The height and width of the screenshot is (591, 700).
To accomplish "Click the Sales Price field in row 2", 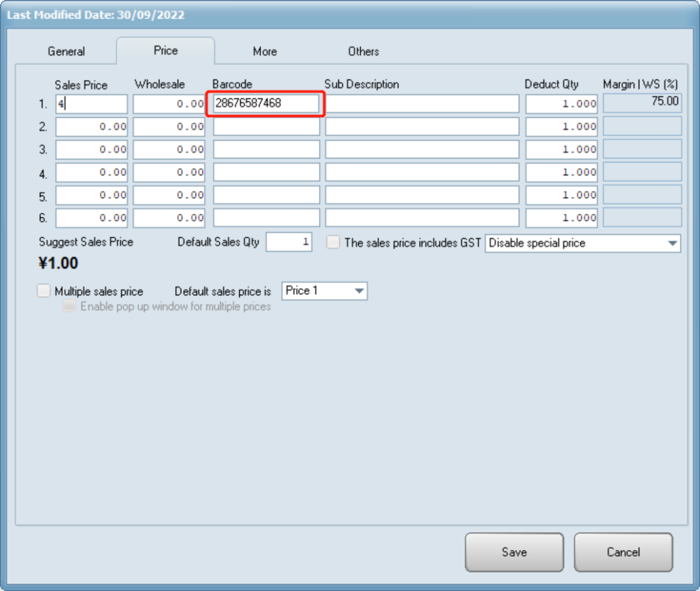I will pos(92,127).
